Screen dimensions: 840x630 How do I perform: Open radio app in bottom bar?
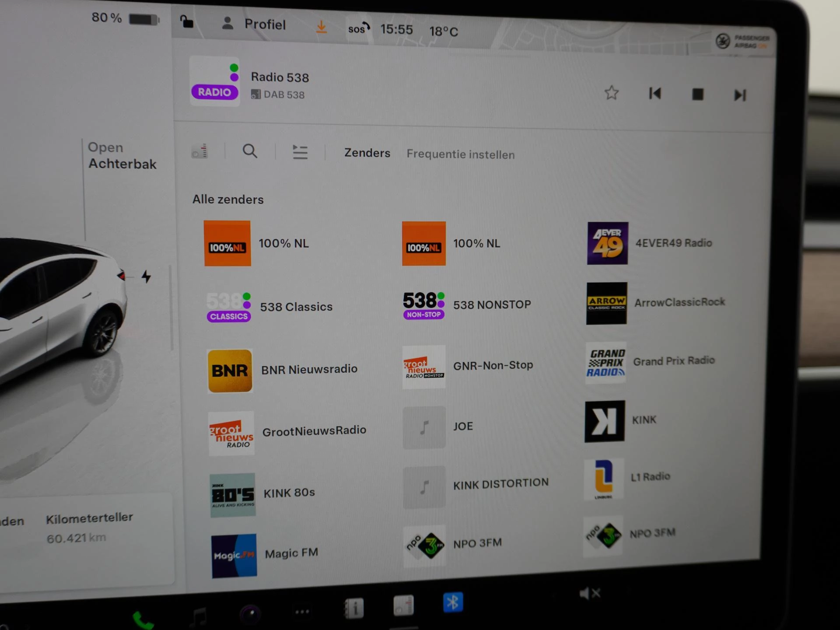[x=403, y=605]
